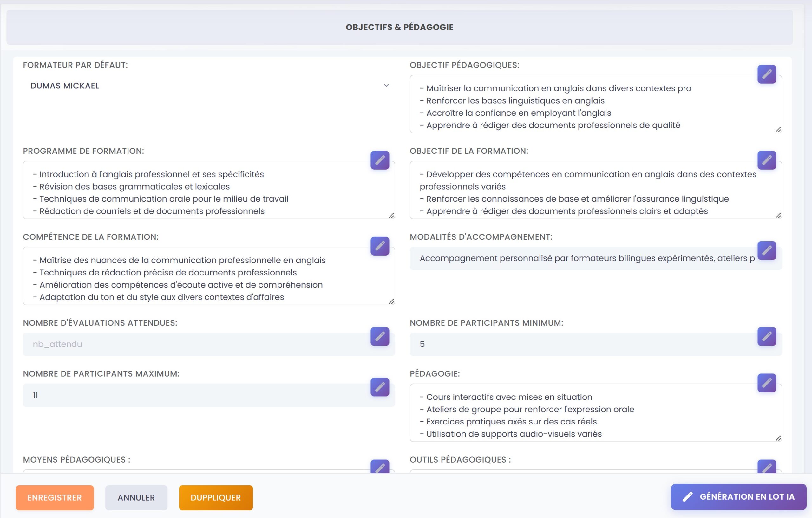Click pencil icon for Moyens pédagogiques
Screen dimensions: 812x518
click(380, 467)
